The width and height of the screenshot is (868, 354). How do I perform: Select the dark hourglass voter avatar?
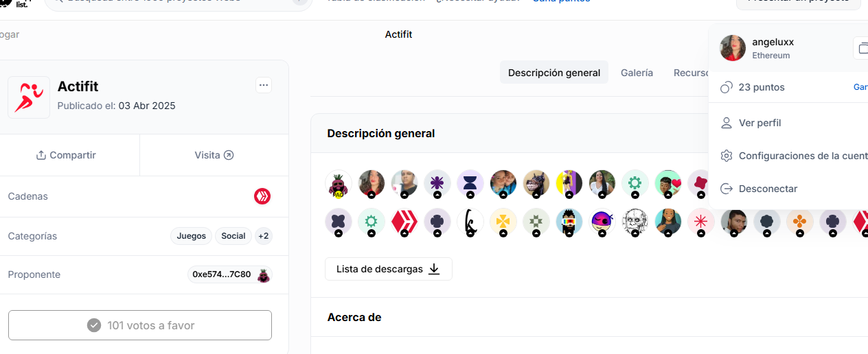[470, 184]
